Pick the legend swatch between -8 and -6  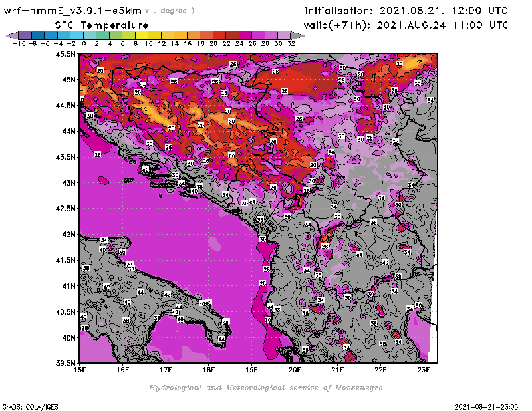tap(38, 35)
